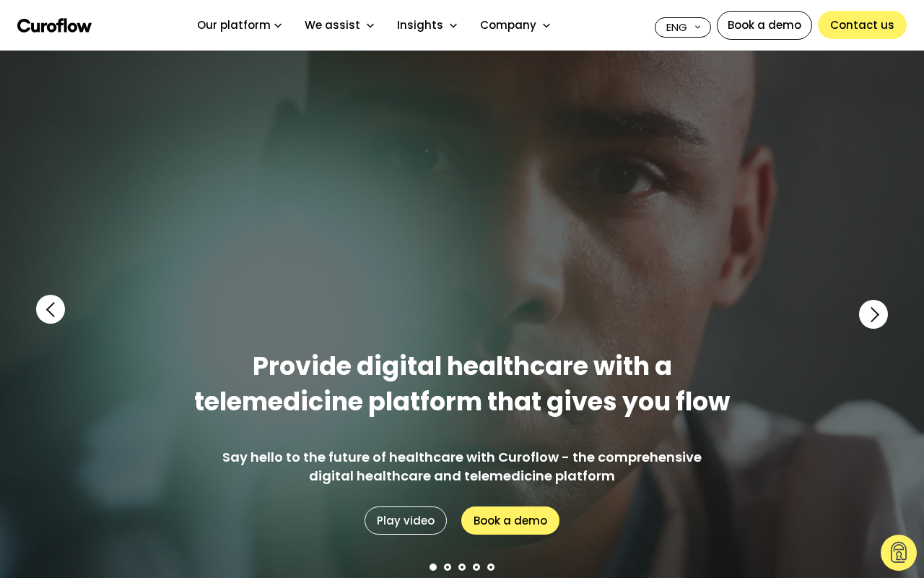This screenshot has width=924, height=578.
Task: Open the Company menu
Action: 515,25
